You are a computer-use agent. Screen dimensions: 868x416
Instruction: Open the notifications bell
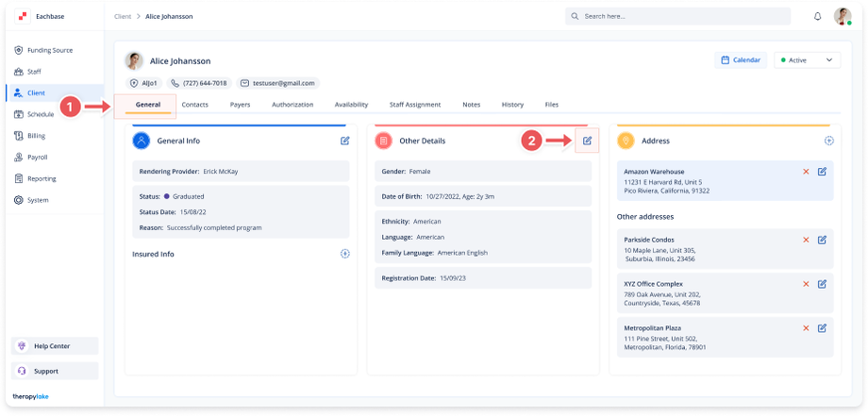click(817, 17)
